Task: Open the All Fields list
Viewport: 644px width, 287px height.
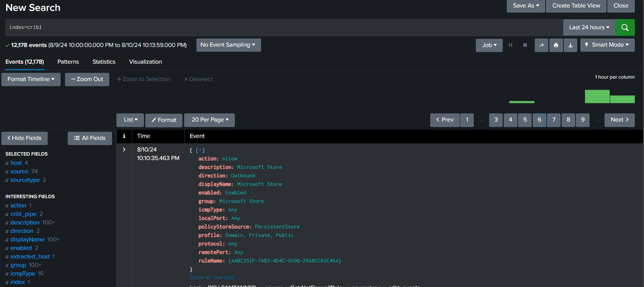Action: (x=90, y=138)
